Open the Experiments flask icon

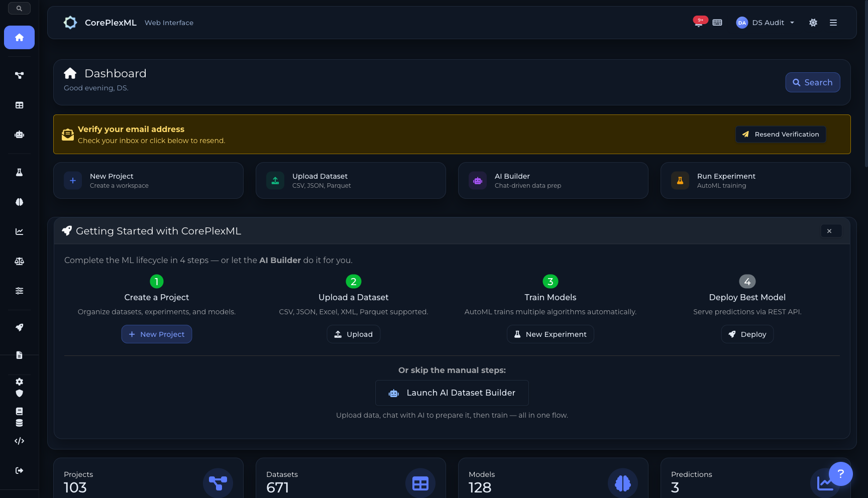19,172
